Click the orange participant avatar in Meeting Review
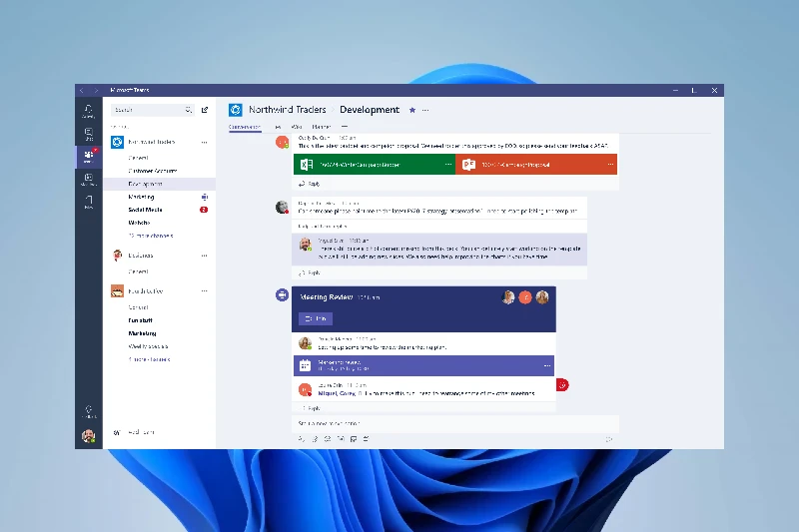 tap(525, 297)
